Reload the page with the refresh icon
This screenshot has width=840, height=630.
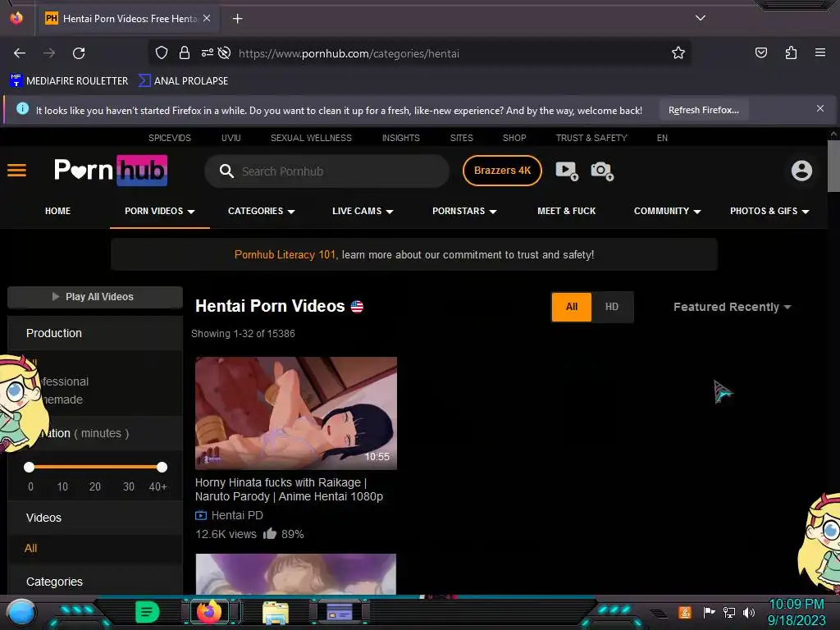[x=79, y=53]
